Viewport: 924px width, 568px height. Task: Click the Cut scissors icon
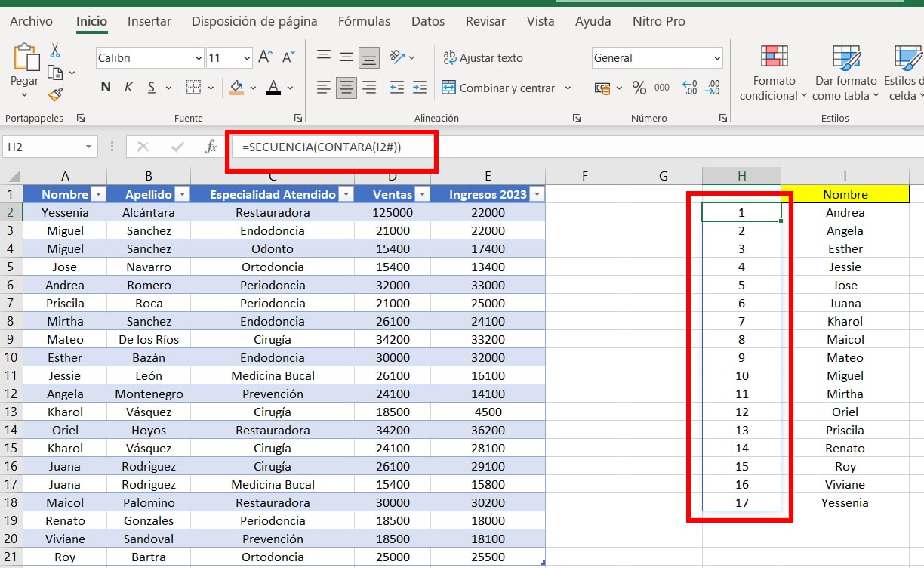54,51
